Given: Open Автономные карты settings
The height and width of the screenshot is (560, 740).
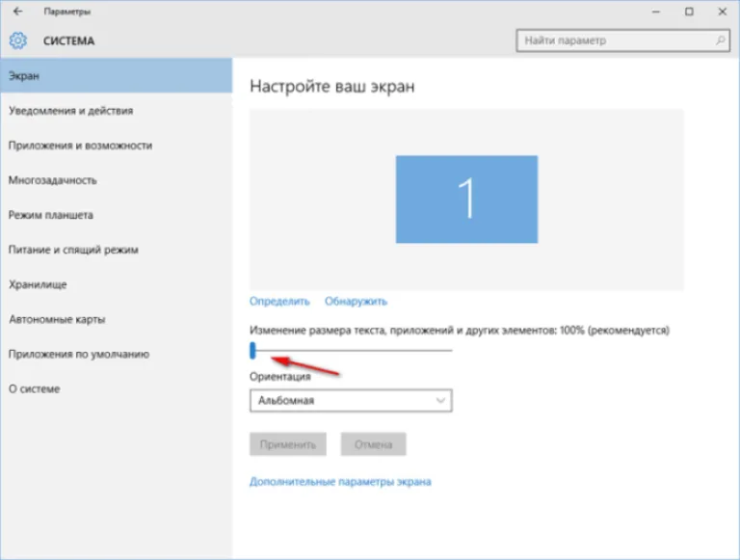Looking at the screenshot, I should (x=116, y=319).
